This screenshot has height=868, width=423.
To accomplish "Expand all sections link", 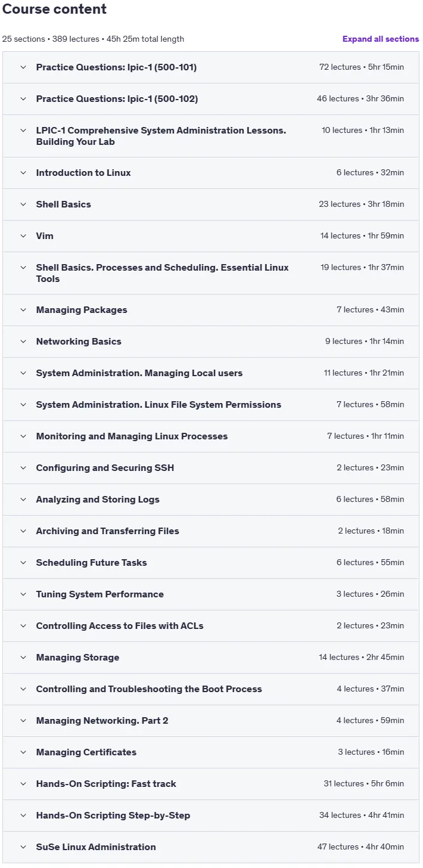I will point(381,39).
